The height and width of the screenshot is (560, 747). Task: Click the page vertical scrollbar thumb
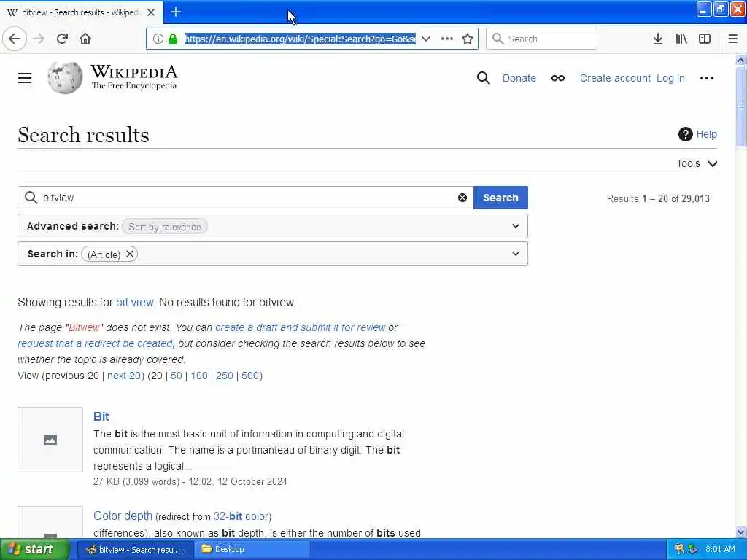(x=740, y=107)
